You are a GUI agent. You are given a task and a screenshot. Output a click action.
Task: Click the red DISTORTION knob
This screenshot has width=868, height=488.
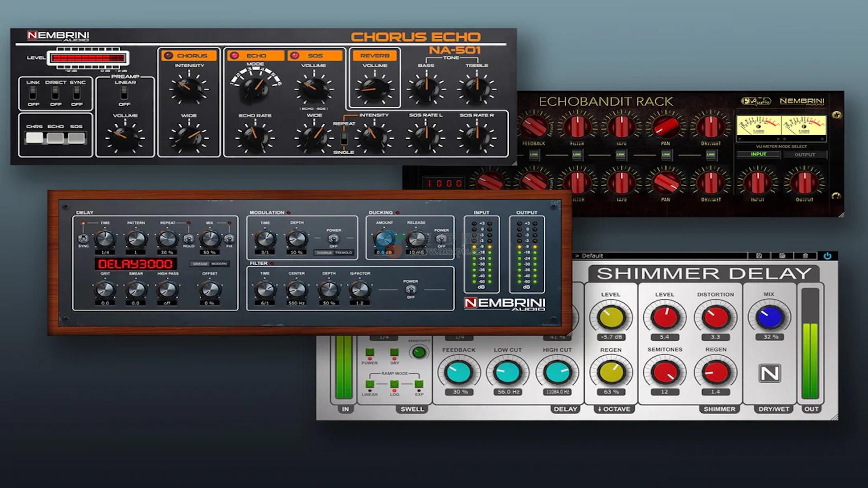click(x=715, y=317)
